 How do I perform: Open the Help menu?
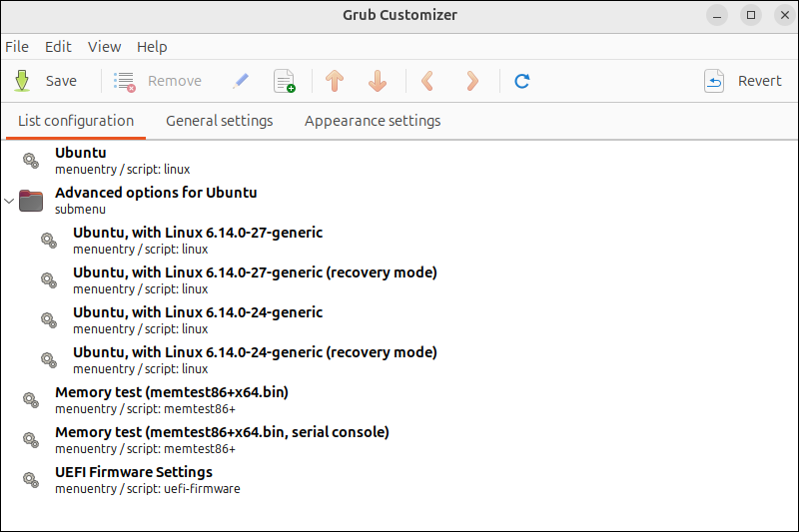152,47
